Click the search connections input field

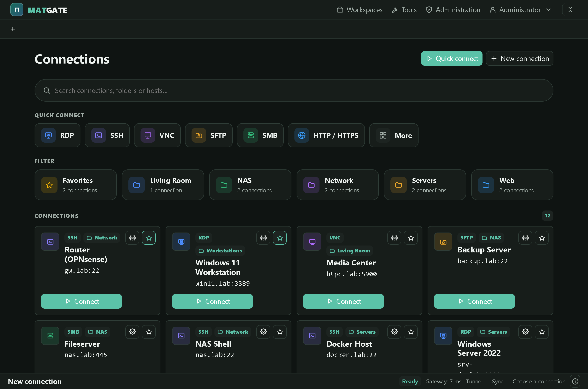pyautogui.click(x=294, y=90)
